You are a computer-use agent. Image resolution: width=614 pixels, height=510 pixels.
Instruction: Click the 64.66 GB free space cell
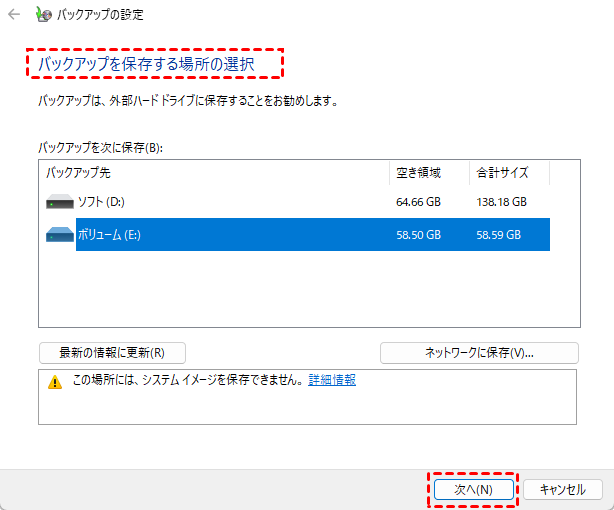coord(418,202)
